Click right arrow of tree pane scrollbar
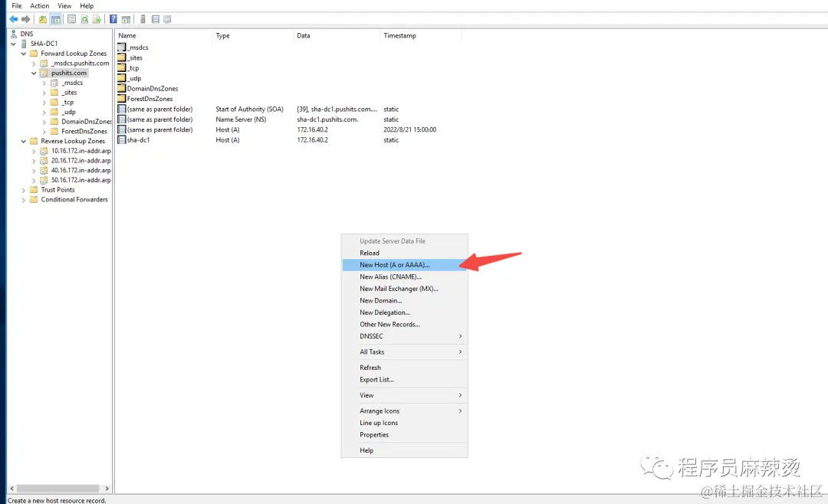 pos(107,489)
